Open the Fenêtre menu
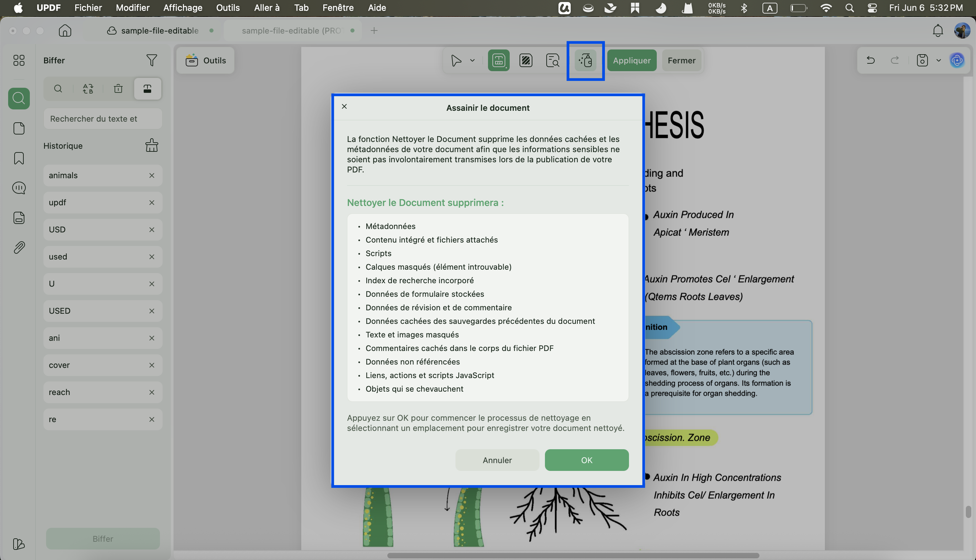 coord(338,8)
